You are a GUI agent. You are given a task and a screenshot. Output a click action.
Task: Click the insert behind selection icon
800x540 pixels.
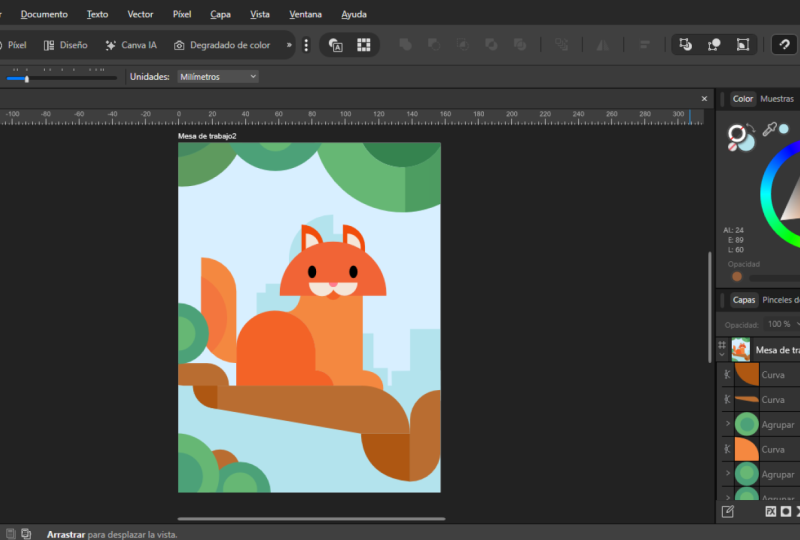pyautogui.click(x=685, y=45)
